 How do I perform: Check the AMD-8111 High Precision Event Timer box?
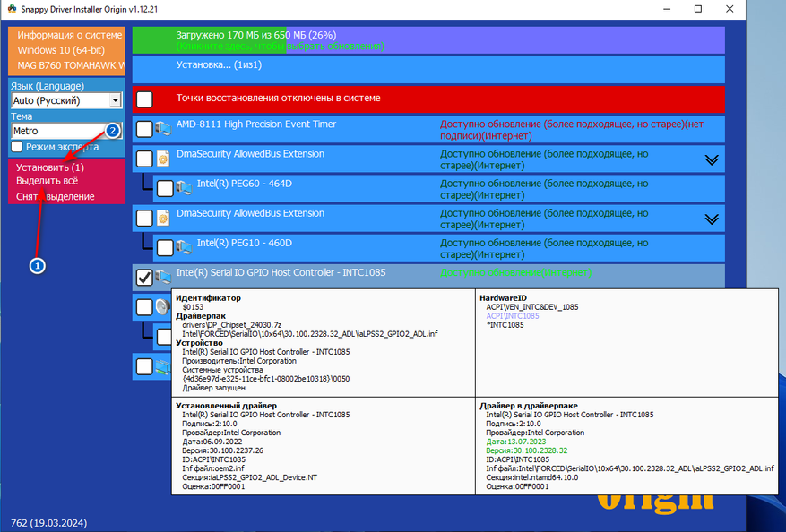[144, 129]
